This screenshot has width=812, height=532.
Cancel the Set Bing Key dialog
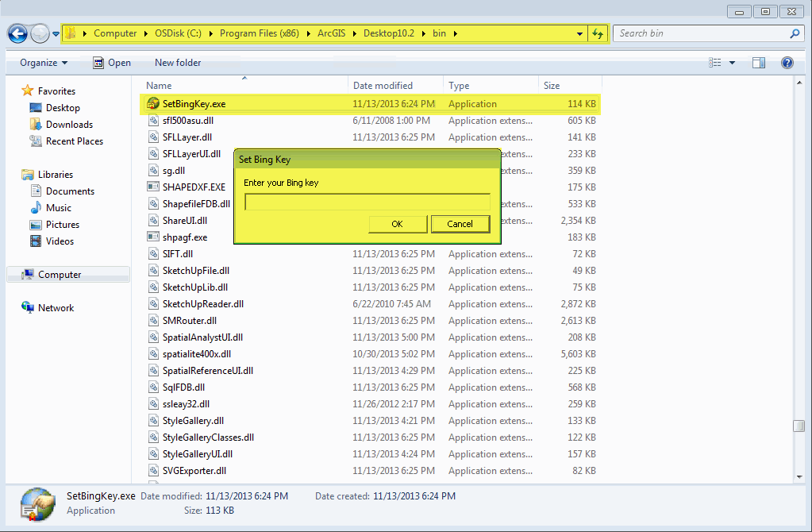tap(460, 224)
